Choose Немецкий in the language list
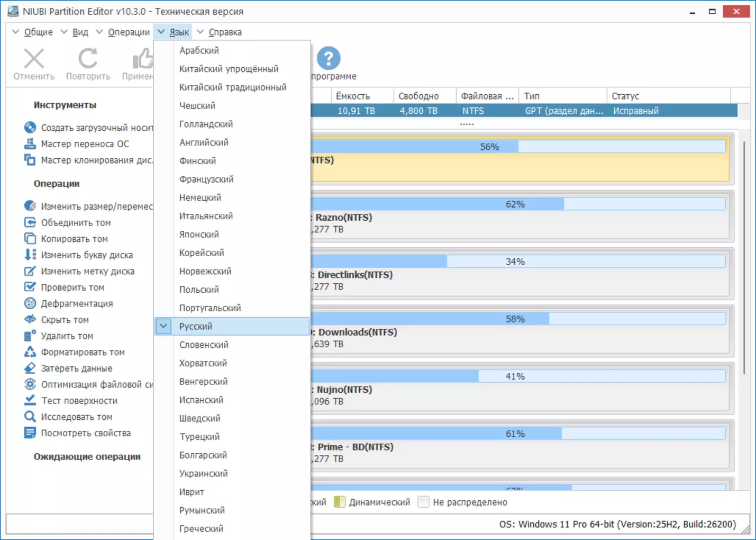The width and height of the screenshot is (756, 540). (x=200, y=197)
